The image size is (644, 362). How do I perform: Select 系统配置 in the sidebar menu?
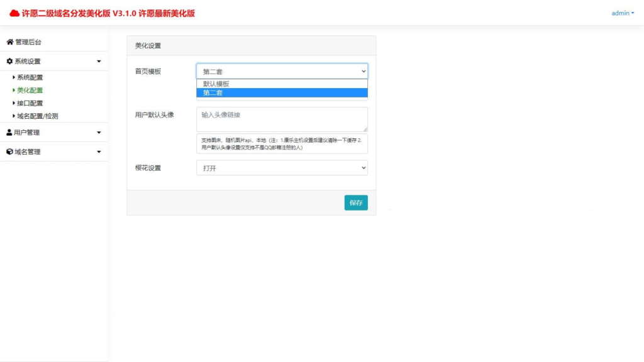(30, 77)
